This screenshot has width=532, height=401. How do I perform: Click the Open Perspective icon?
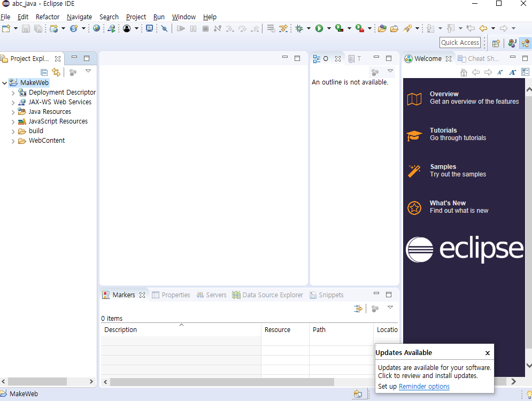(496, 43)
